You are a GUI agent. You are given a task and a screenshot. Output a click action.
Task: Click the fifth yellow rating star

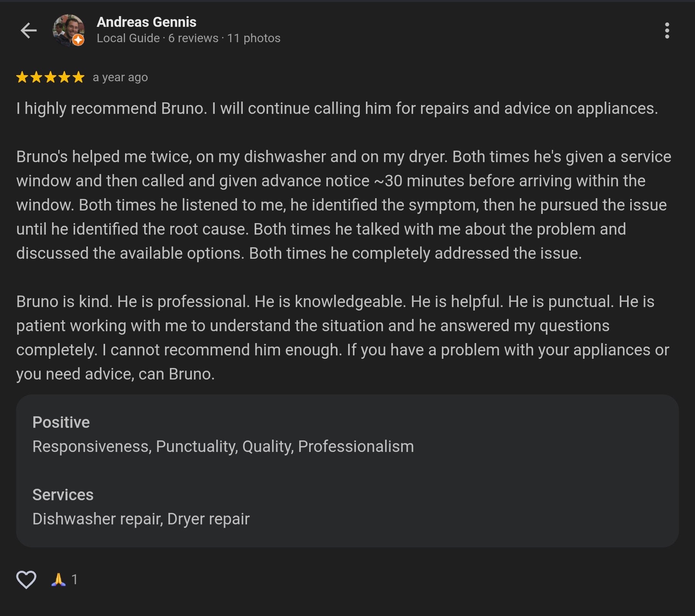coord(78,77)
